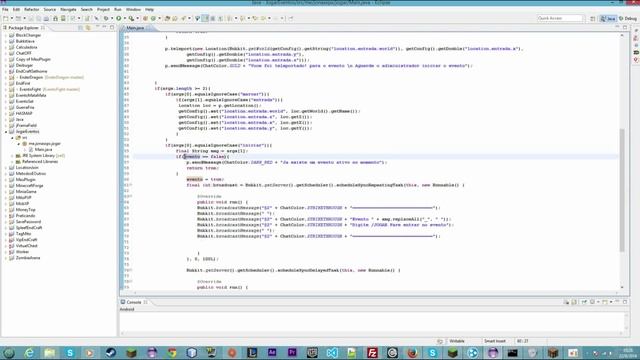
Task: Open the Navigate menu
Action: pos(68,9)
